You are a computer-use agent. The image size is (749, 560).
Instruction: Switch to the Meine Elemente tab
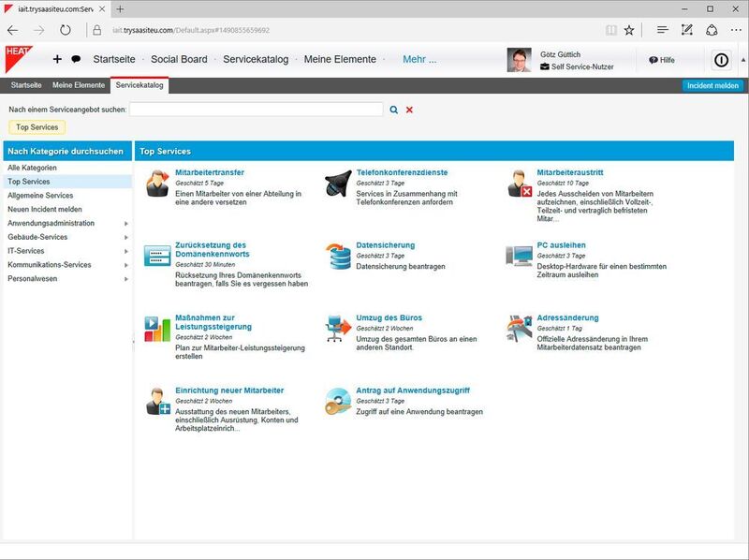coord(79,85)
